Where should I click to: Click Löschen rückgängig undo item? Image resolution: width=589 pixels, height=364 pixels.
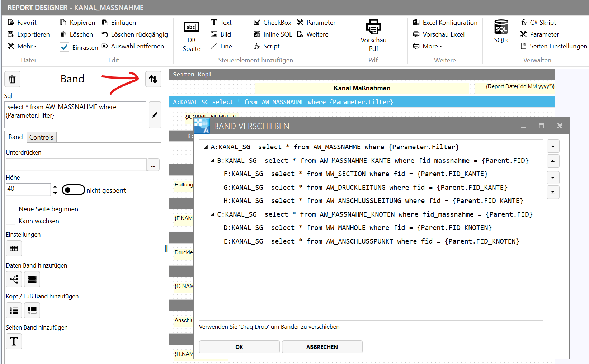click(x=135, y=34)
